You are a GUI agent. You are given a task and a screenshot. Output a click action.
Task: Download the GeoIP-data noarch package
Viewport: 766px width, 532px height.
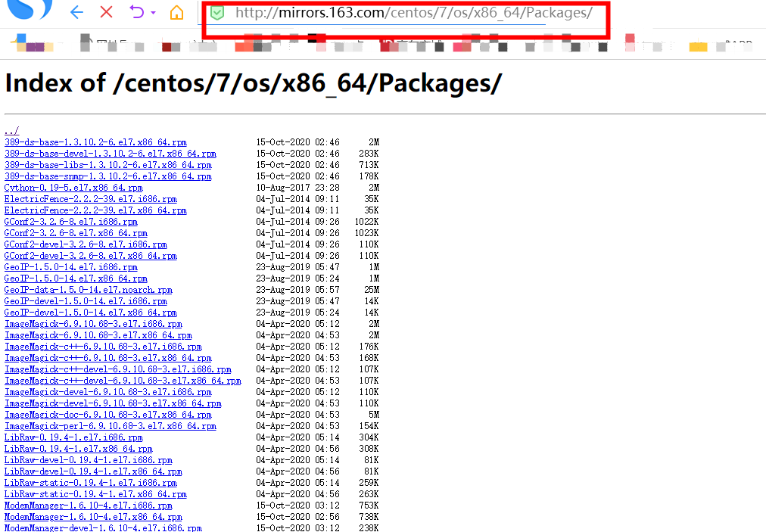(89, 289)
